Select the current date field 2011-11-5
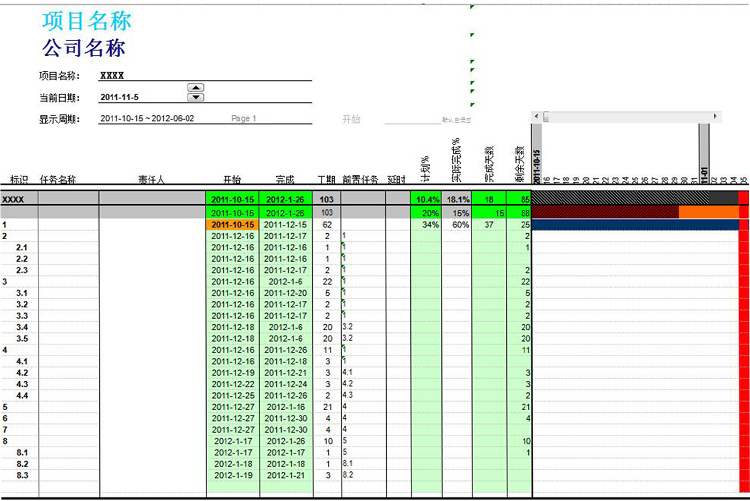The height and width of the screenshot is (501, 750). pyautogui.click(x=120, y=97)
